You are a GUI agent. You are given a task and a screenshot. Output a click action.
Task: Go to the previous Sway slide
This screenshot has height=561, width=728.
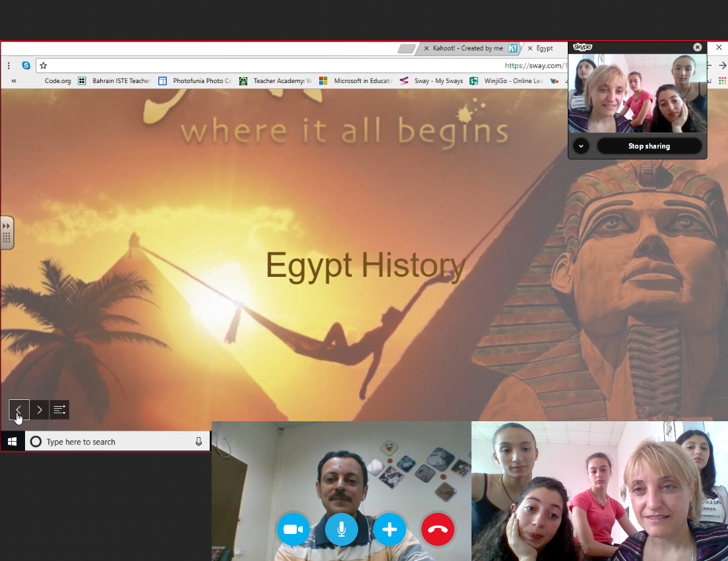[19, 410]
